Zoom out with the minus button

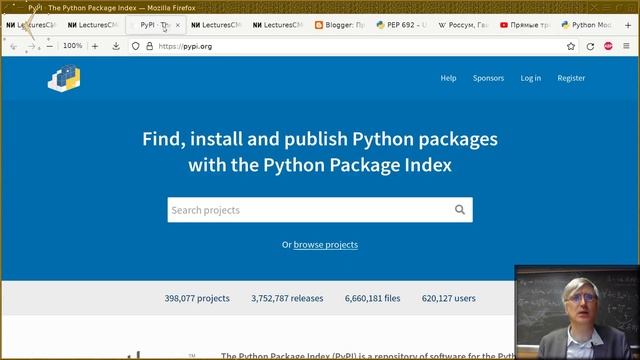(x=50, y=46)
